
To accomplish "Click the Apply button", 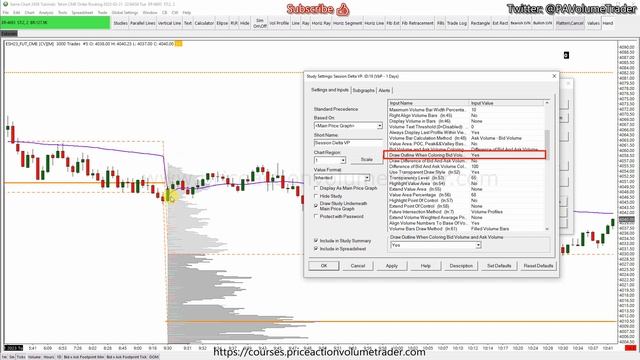I will 391,266.
